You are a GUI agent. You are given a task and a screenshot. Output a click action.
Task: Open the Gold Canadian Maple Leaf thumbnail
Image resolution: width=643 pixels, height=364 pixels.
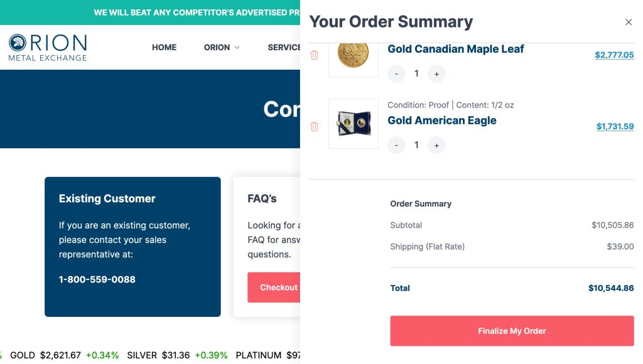[x=354, y=56]
